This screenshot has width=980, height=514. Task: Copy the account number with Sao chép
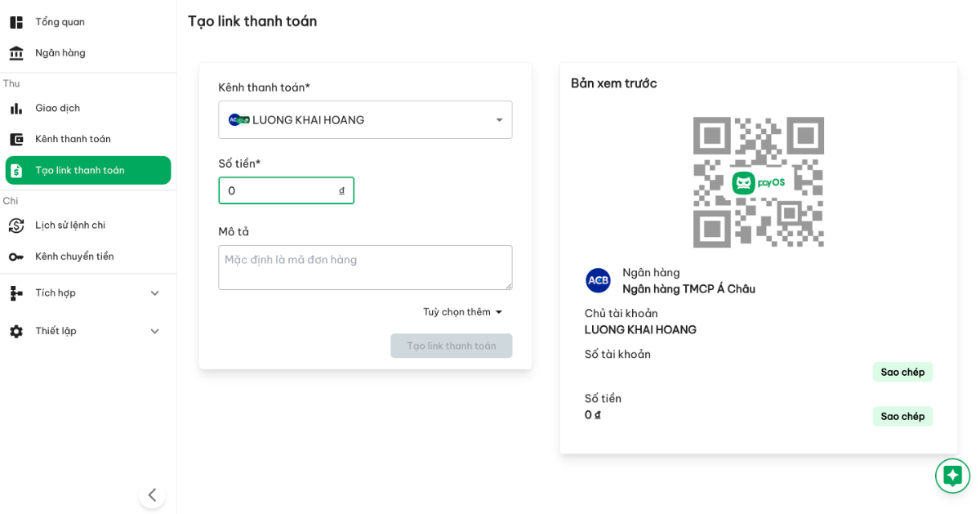point(902,372)
